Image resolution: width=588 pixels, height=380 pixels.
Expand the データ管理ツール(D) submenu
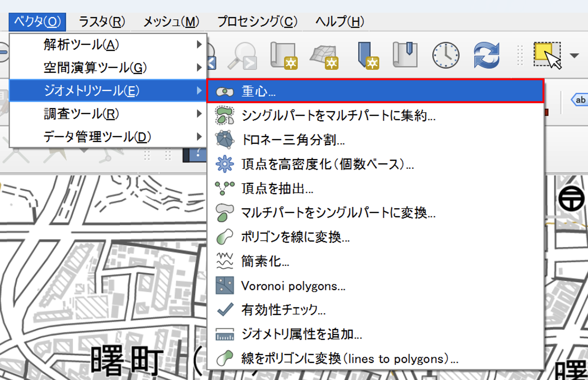108,137
